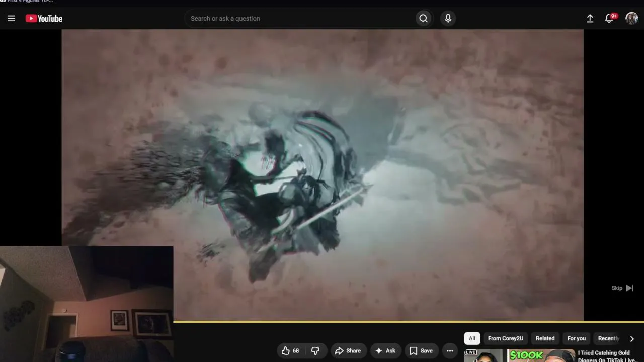This screenshot has width=644, height=362.
Task: Select the From Corey2U chip
Action: [x=506, y=338]
